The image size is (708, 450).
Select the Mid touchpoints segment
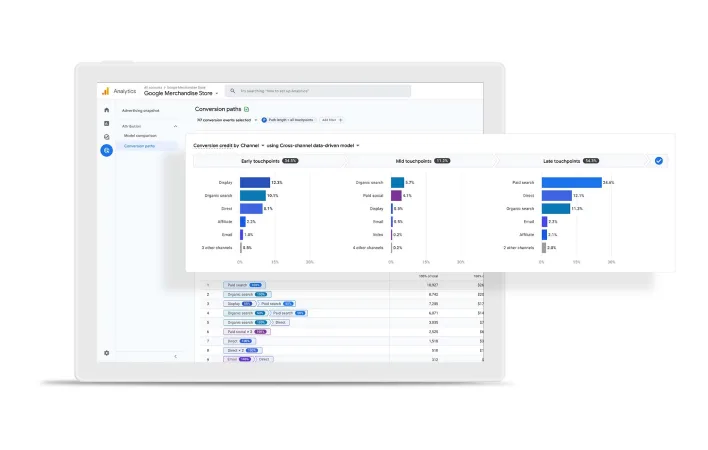(422, 161)
